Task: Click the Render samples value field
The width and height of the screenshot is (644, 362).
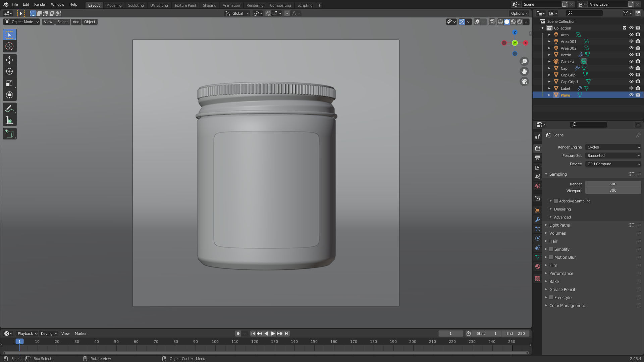Action: pyautogui.click(x=613, y=184)
